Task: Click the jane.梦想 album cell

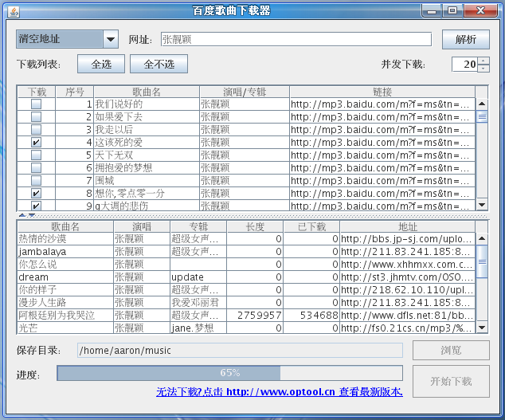Action: click(x=198, y=328)
